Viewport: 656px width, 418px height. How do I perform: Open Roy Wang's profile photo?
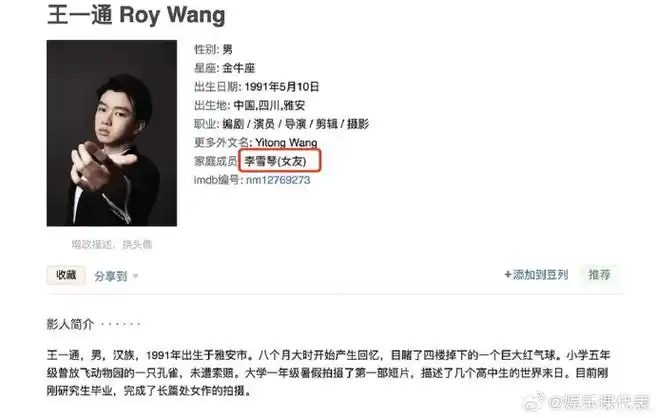[x=112, y=133]
